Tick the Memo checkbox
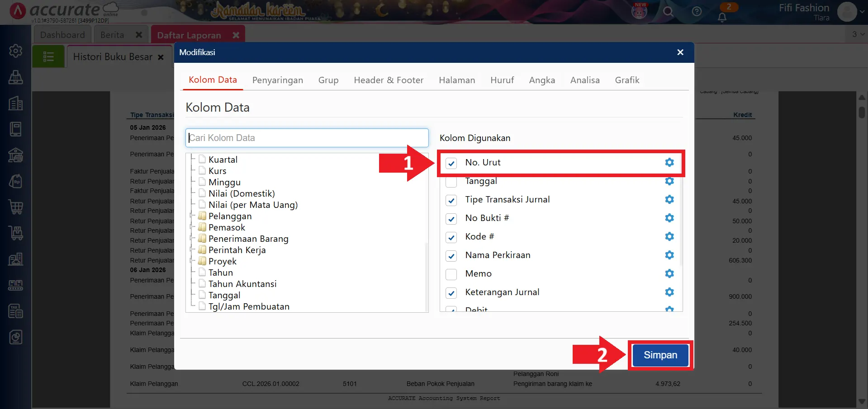 451,274
